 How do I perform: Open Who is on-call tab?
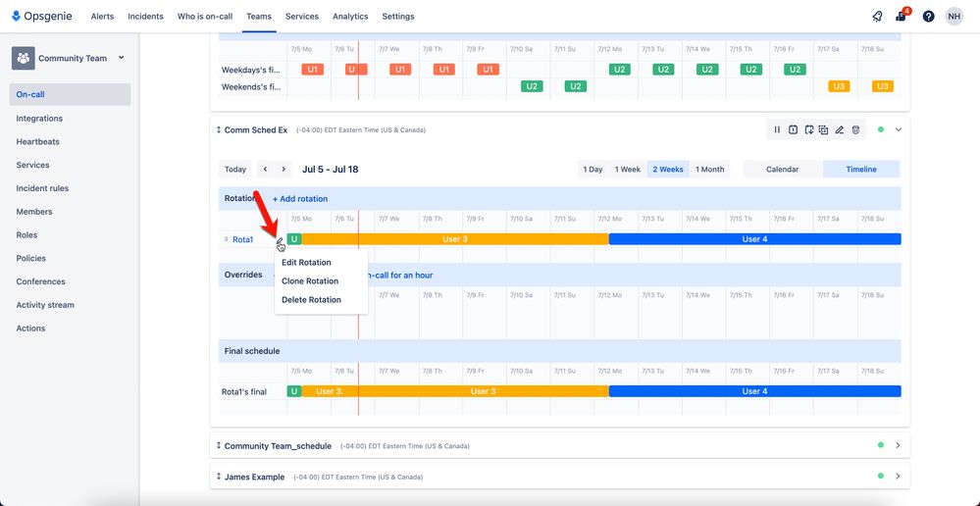(x=205, y=17)
